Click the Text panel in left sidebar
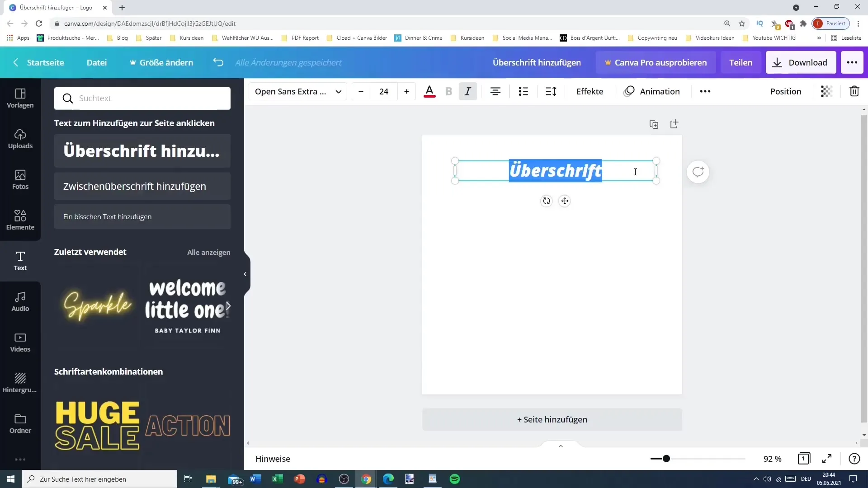The image size is (868, 488). pos(20,260)
